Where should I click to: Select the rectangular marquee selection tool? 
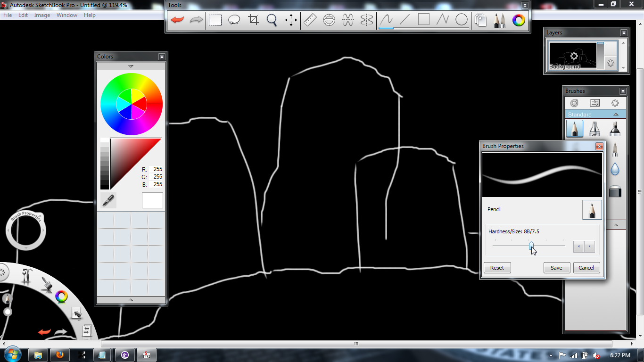click(215, 20)
